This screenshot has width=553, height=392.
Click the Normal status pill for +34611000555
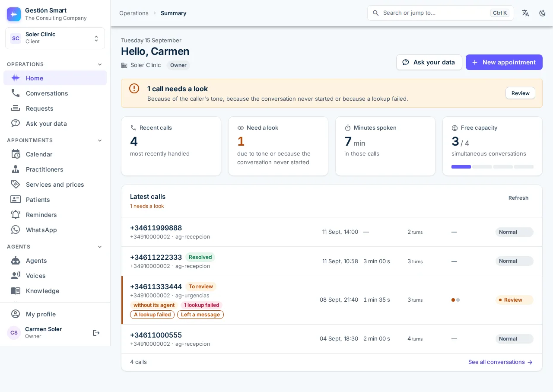514,339
